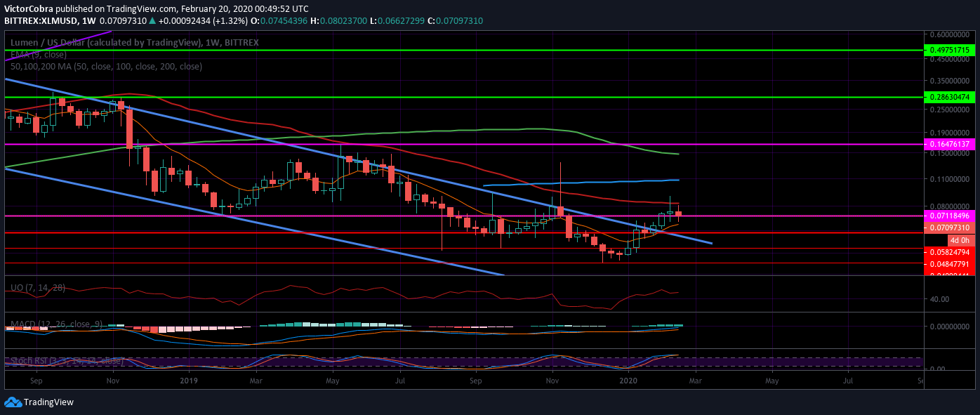Click the 0.04847791 red price label
980x415 pixels.
point(950,264)
